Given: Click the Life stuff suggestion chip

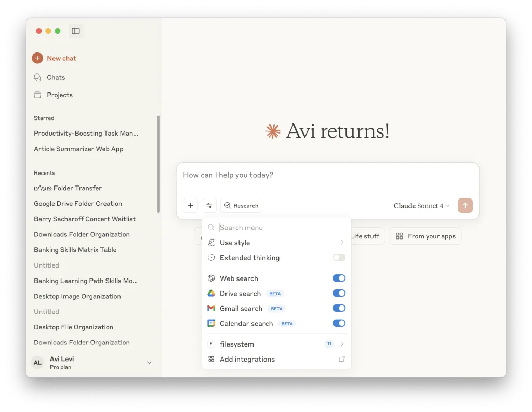Looking at the screenshot, I should click(x=367, y=236).
